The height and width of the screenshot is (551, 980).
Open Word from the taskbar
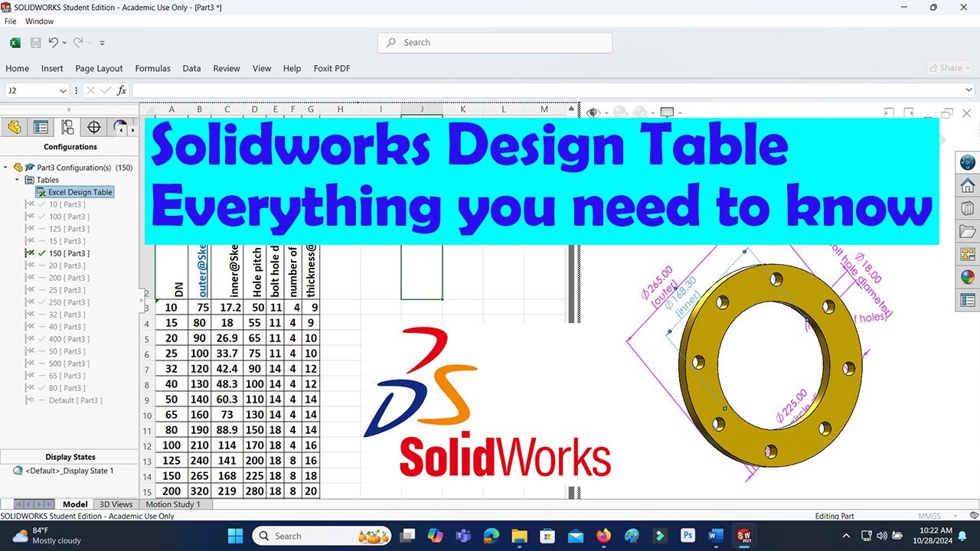pyautogui.click(x=715, y=536)
